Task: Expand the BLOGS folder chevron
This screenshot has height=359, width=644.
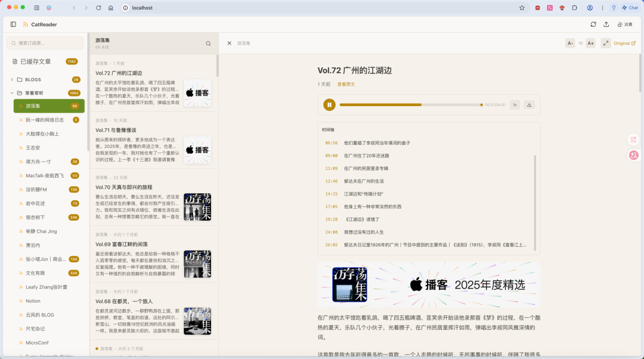Action: [12, 80]
